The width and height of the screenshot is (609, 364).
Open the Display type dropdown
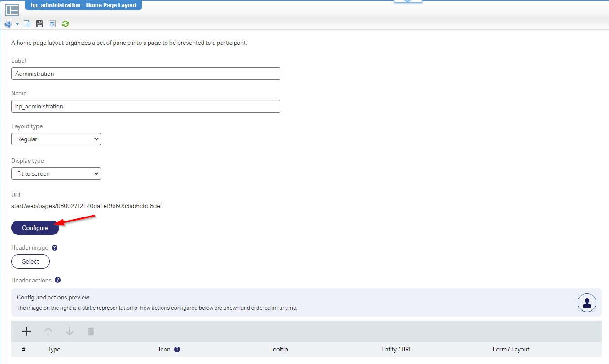tap(56, 173)
